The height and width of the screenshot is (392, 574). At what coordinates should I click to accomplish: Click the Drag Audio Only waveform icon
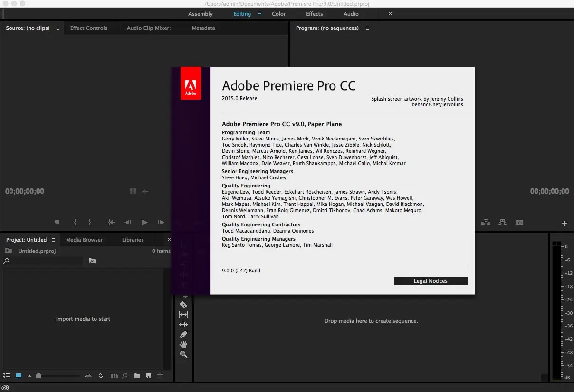145,191
